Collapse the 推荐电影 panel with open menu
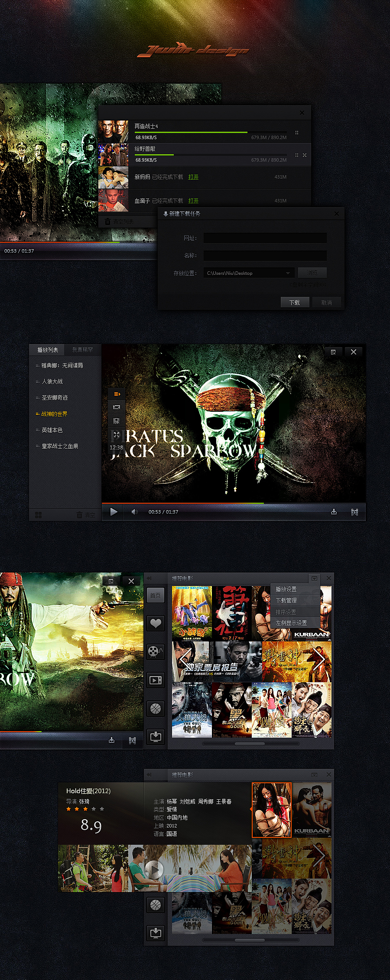390x980 pixels. coord(149,578)
